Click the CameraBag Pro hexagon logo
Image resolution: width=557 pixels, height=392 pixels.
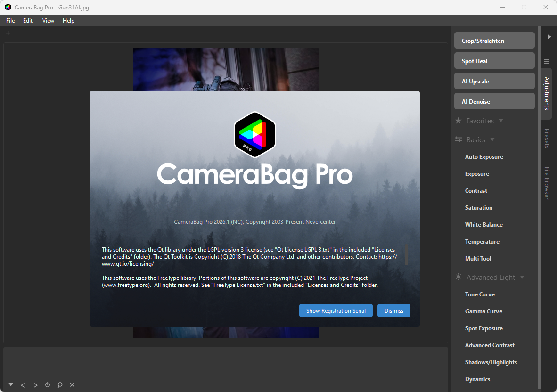(254, 135)
